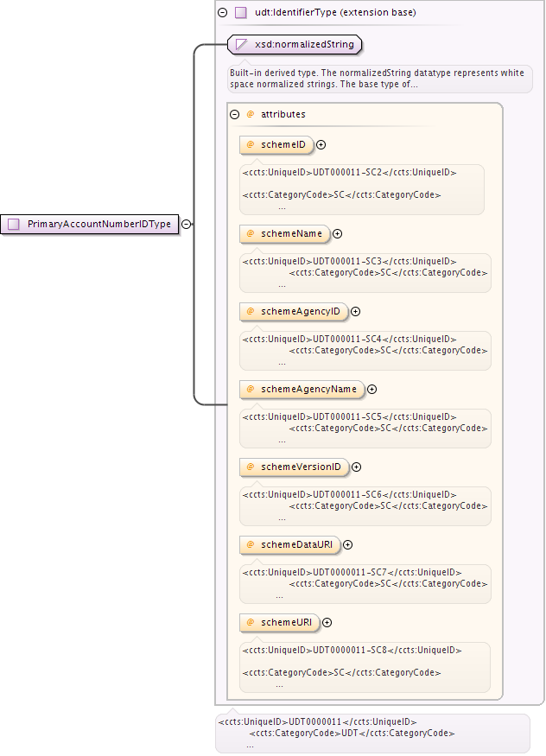Select the schemeAgencyID attribute label

pyautogui.click(x=301, y=311)
